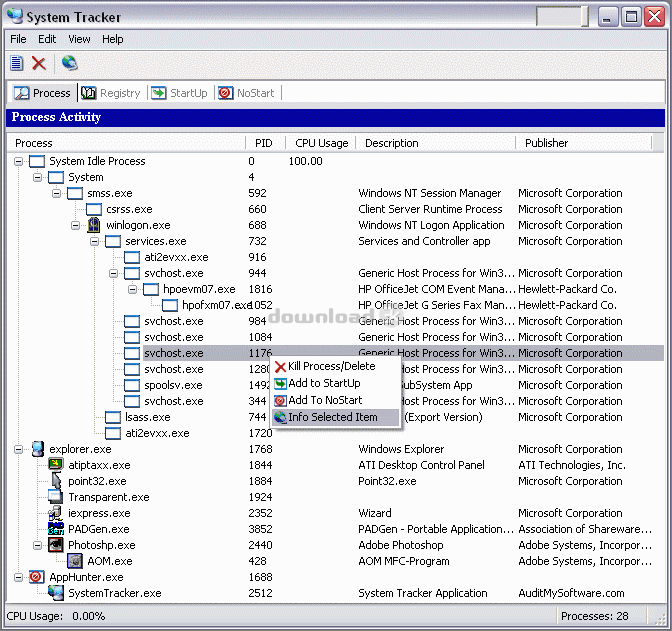Click the System Idle Process window icon
Viewport: 672px width, 631px height.
37,161
